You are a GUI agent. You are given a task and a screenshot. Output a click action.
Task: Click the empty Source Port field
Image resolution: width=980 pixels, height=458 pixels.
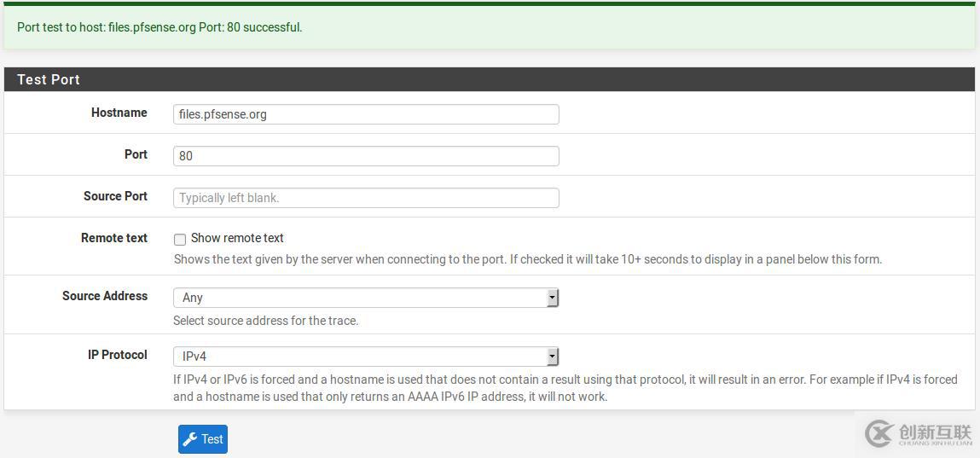(x=366, y=198)
